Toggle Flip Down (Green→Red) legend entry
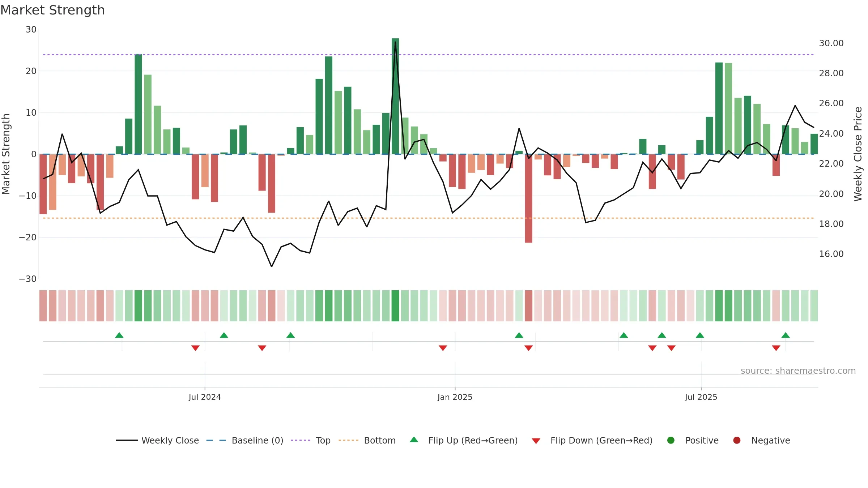868x488 pixels. pos(592,440)
